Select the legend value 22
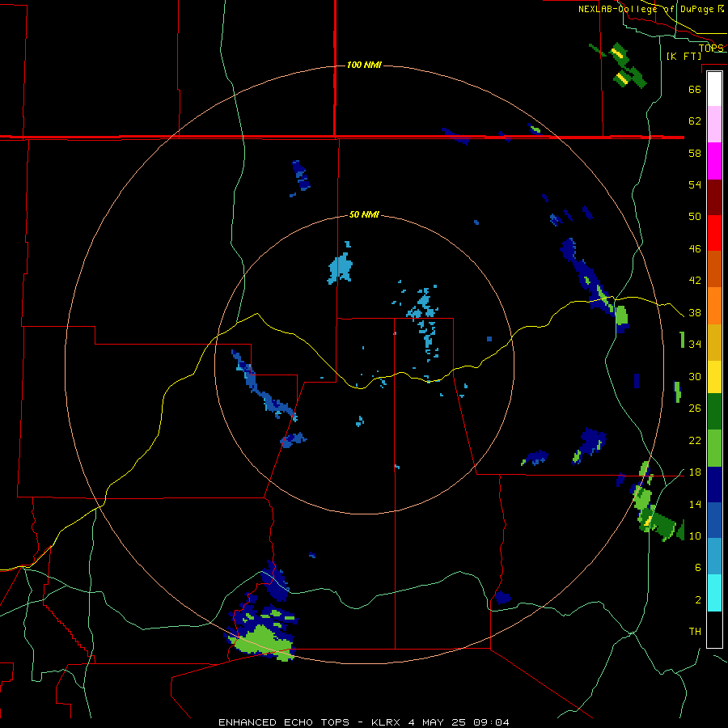The width and height of the screenshot is (728, 728). pos(695,440)
